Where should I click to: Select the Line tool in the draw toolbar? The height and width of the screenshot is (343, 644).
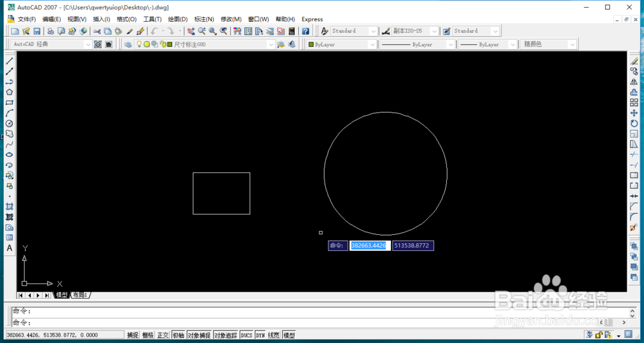coord(10,60)
